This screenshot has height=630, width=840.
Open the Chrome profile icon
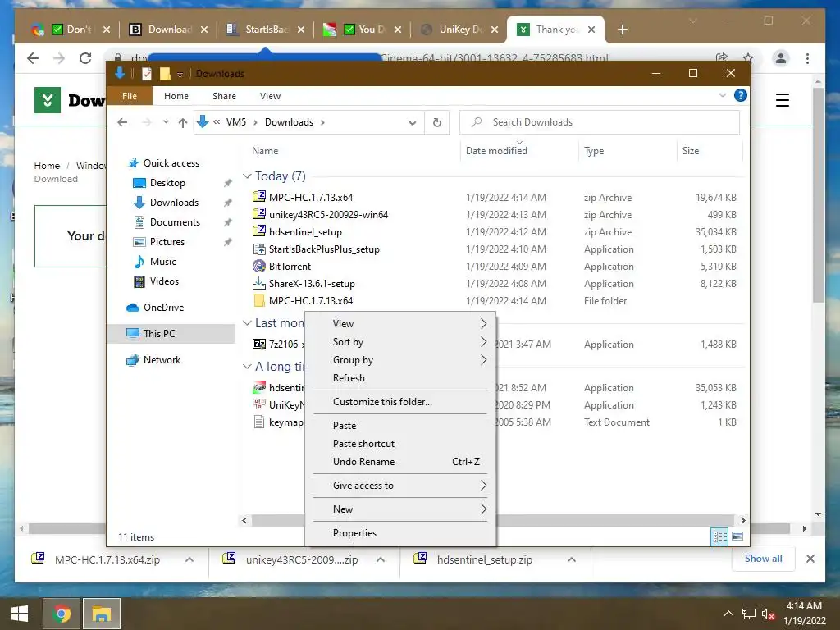(781, 58)
